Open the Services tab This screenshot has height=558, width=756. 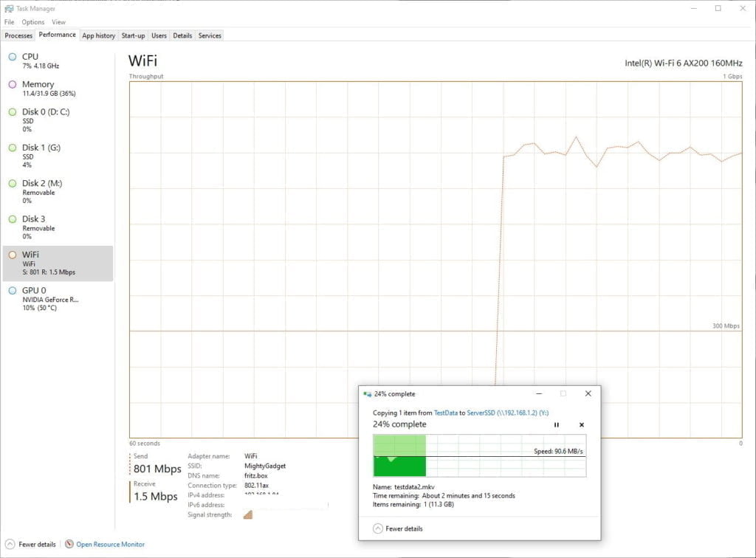click(210, 35)
